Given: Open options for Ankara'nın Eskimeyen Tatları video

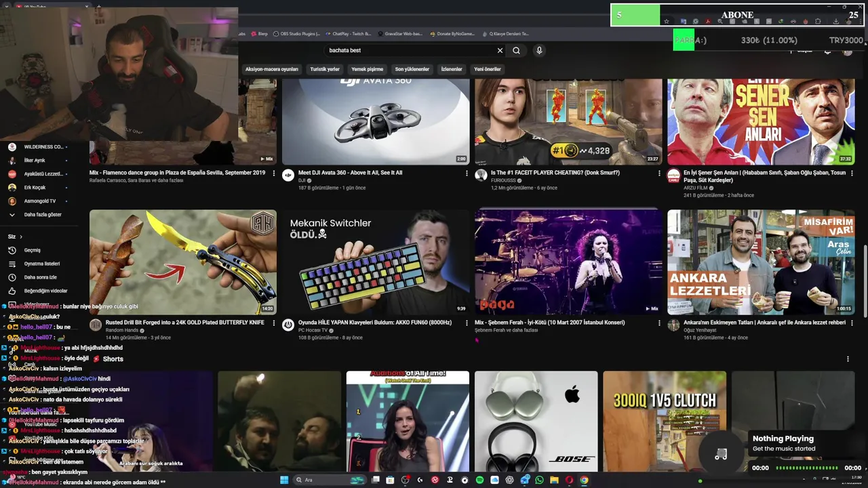Looking at the screenshot, I should [852, 323].
